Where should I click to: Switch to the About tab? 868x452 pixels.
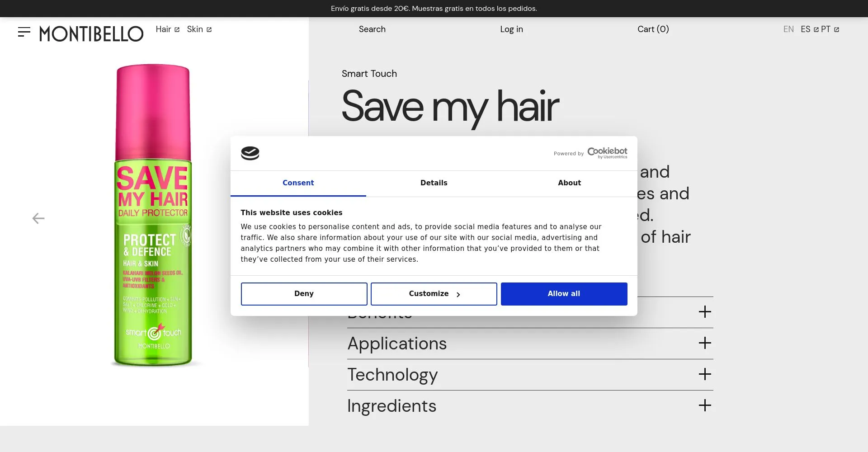pos(570,183)
